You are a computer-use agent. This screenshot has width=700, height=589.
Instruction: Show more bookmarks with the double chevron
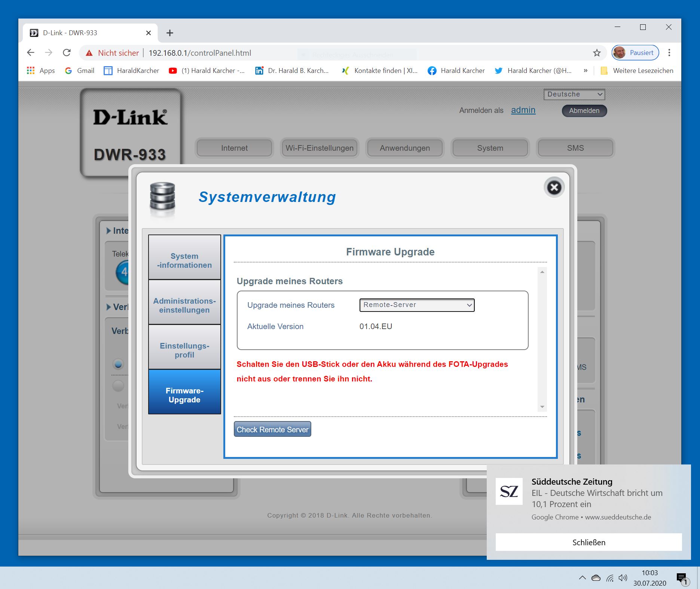(586, 71)
